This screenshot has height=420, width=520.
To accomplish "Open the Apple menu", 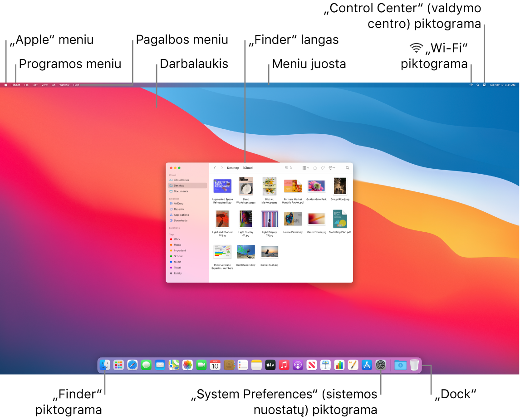I will pyautogui.click(x=5, y=85).
